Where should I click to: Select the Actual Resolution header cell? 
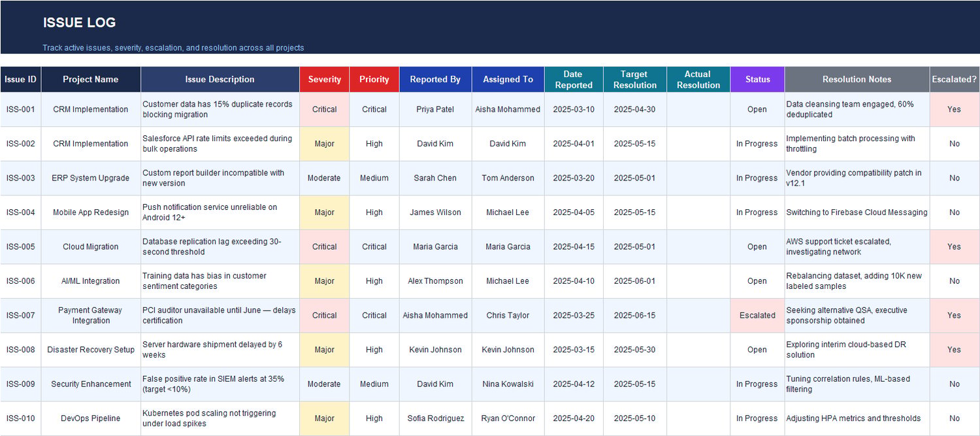698,79
